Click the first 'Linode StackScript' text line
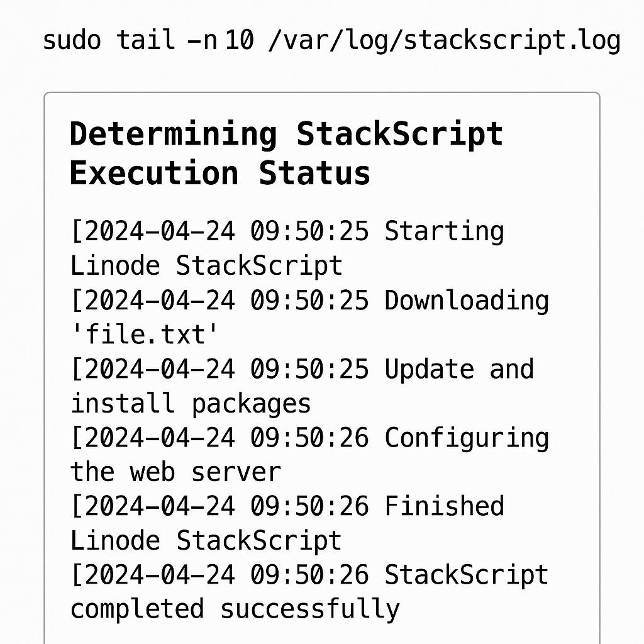Screen dimensions: 644x644 206,265
